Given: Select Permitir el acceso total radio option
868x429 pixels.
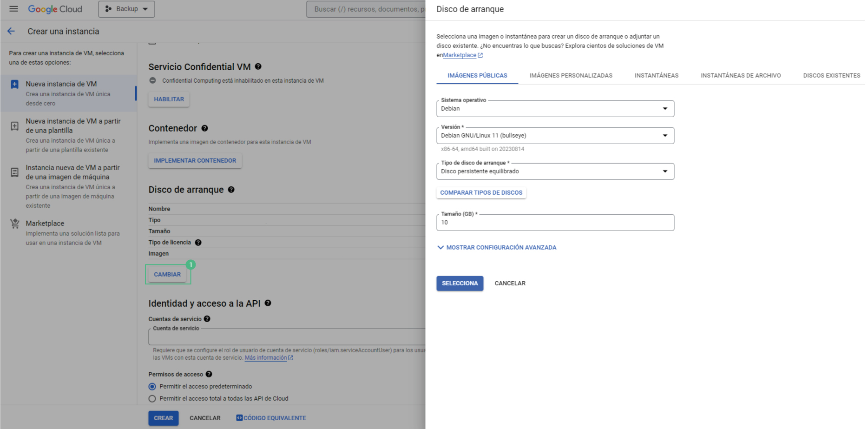Looking at the screenshot, I should [152, 399].
